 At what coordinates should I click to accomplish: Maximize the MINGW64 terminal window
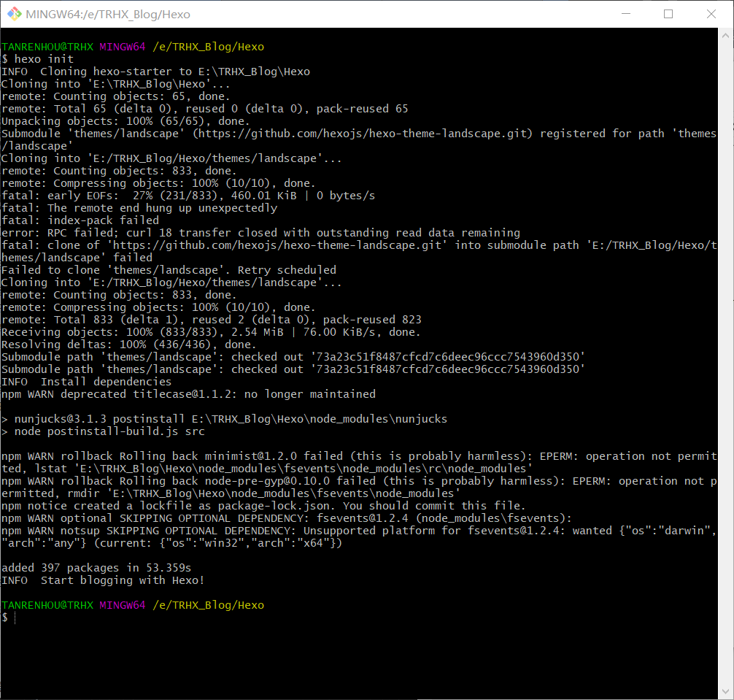(668, 14)
